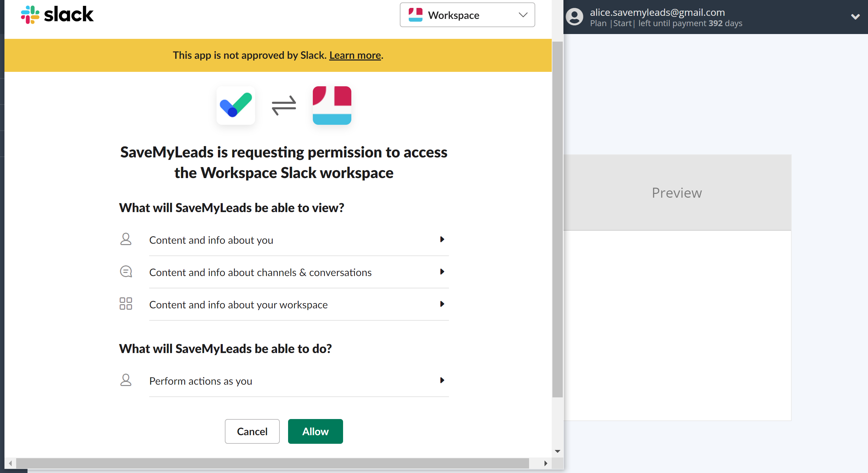Click the horizontal scrollbar thumb
The width and height of the screenshot is (868, 473).
click(x=272, y=463)
